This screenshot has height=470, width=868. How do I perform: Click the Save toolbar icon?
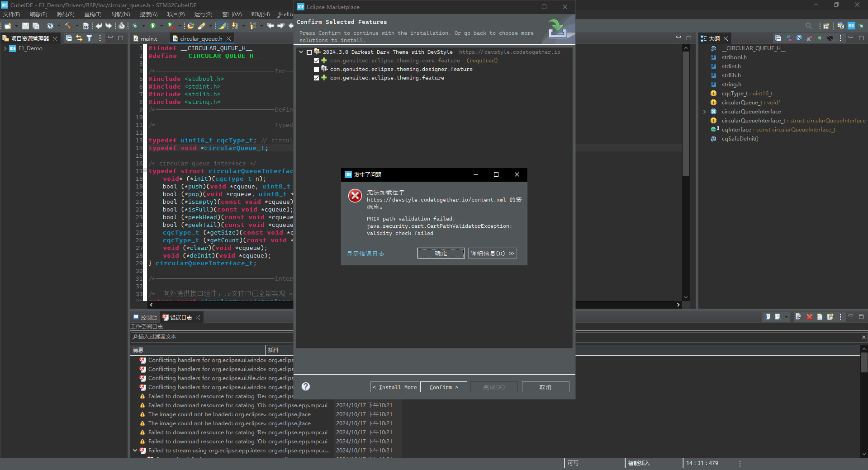coord(25,26)
